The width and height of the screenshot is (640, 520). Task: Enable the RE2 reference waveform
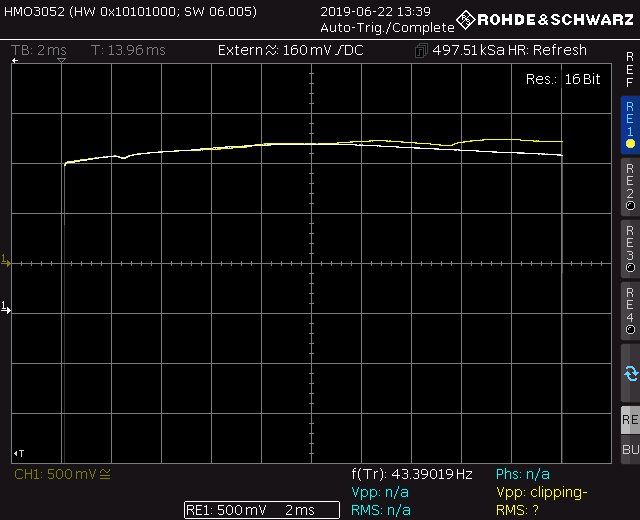629,187
